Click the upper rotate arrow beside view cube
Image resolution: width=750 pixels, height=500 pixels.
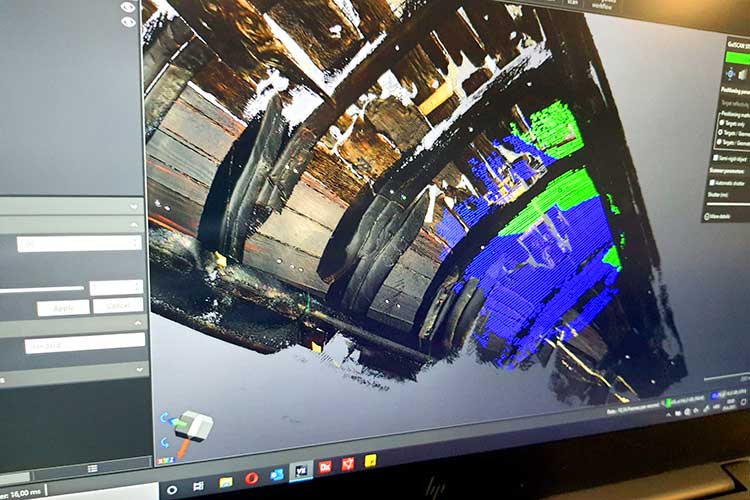pyautogui.click(x=165, y=418)
